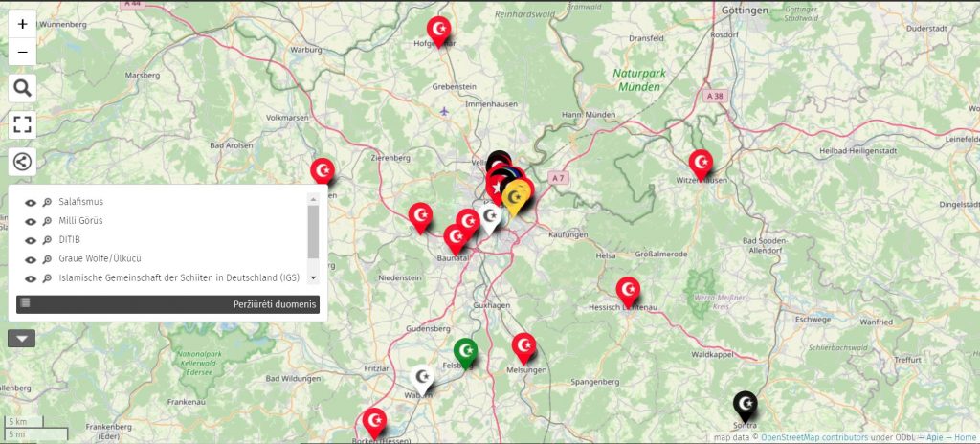Enter fullscreen map view

pyautogui.click(x=23, y=124)
